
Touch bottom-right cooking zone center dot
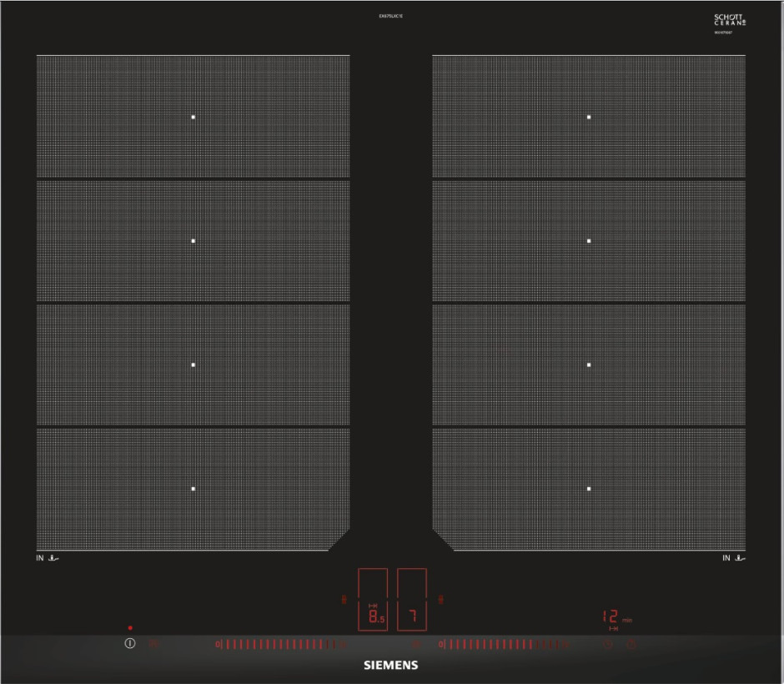point(589,488)
